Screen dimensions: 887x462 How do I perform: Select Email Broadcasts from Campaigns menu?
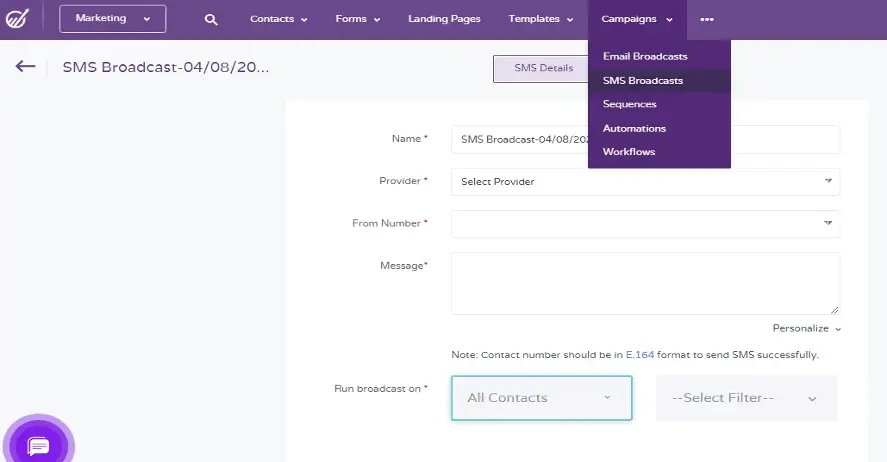click(645, 57)
